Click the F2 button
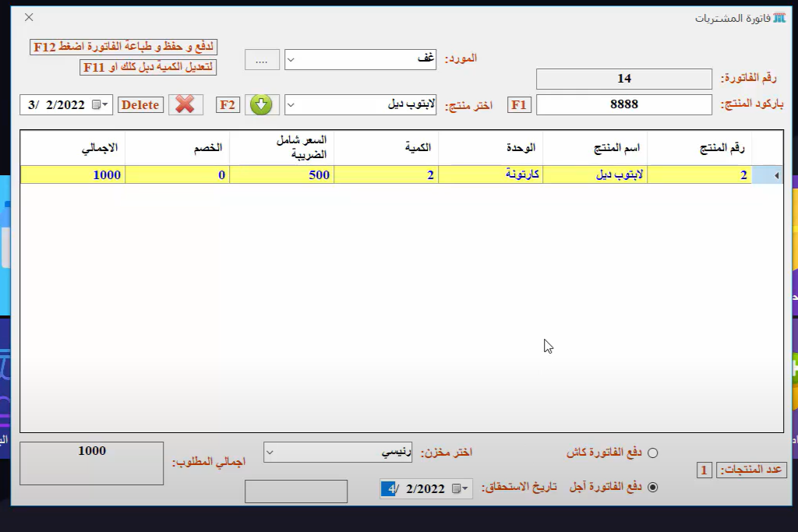This screenshot has height=532, width=798. point(228,105)
